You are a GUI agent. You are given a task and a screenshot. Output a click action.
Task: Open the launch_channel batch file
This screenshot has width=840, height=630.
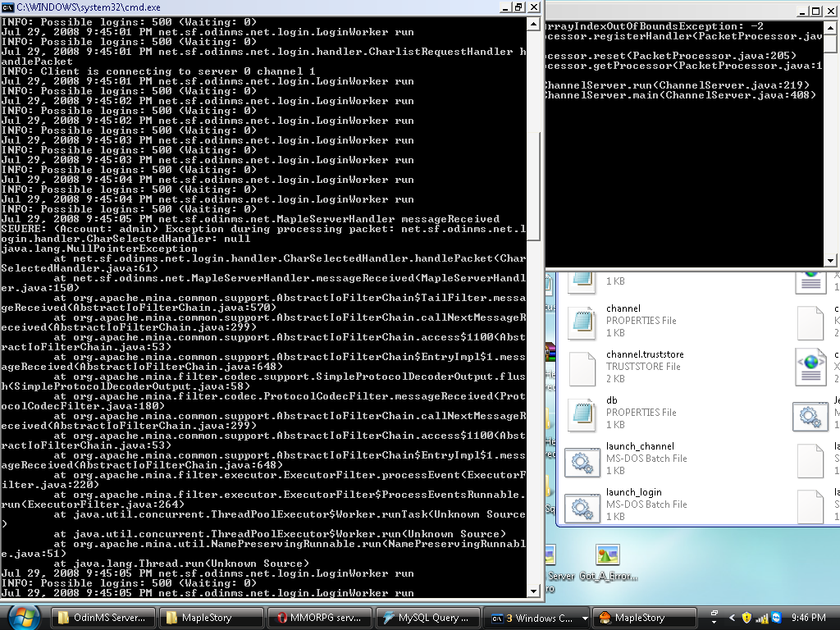click(582, 458)
